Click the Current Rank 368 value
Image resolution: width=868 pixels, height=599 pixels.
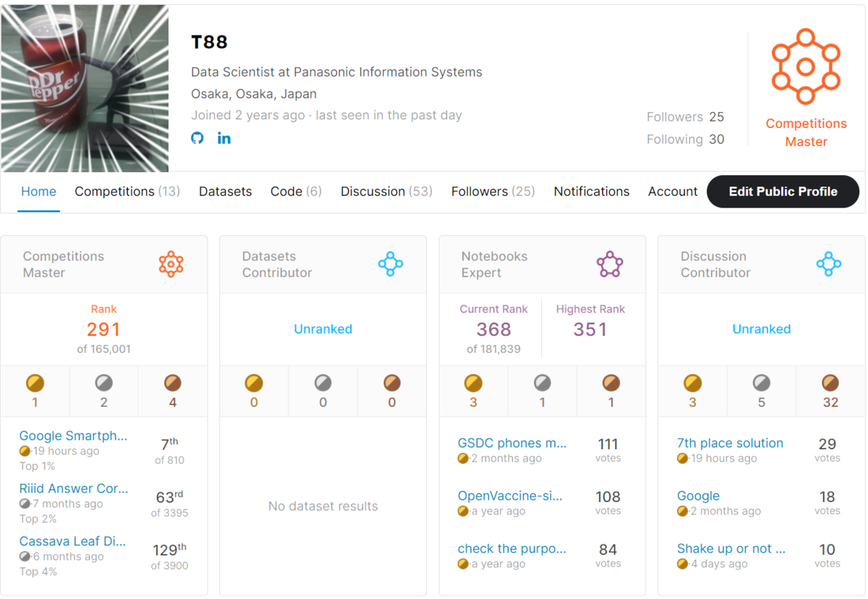pos(494,329)
